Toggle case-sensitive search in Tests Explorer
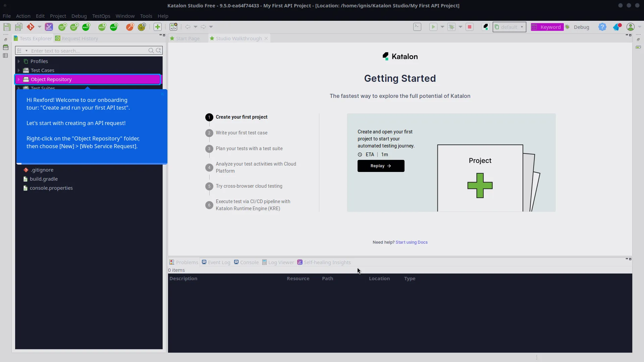This screenshot has width=644, height=362. click(159, 50)
